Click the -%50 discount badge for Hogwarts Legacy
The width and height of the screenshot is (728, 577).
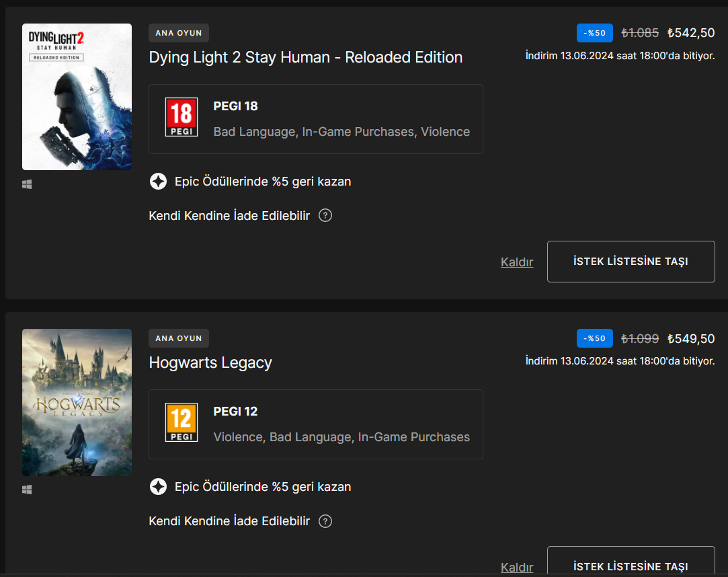(595, 338)
